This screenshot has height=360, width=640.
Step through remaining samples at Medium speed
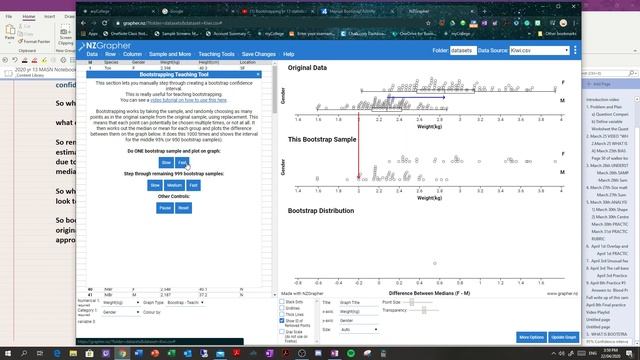click(174, 185)
